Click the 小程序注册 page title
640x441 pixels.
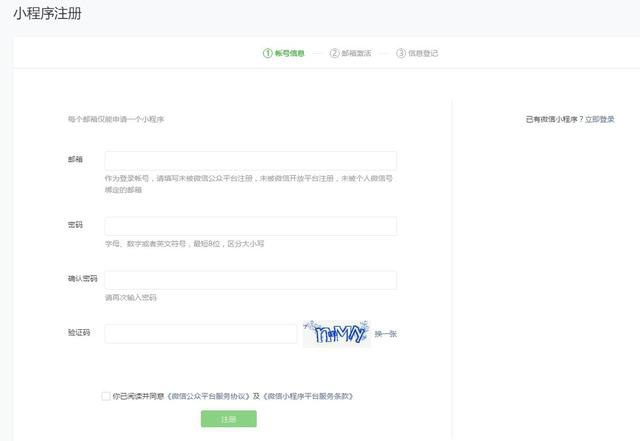click(x=48, y=15)
